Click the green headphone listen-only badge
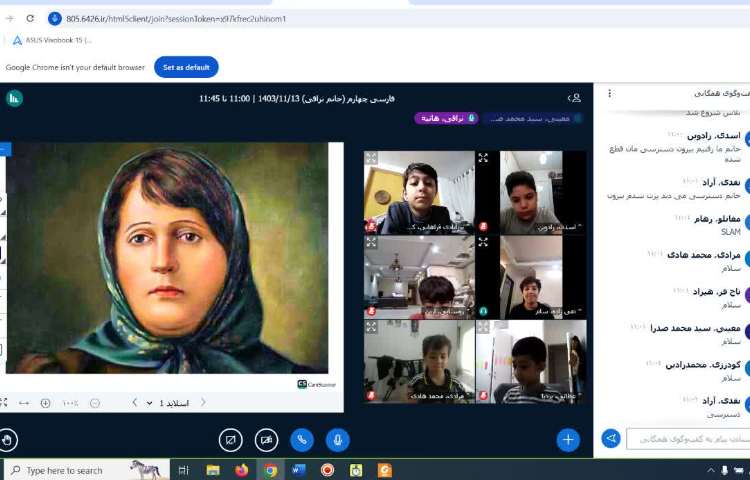The height and width of the screenshot is (480, 750). 483,311
